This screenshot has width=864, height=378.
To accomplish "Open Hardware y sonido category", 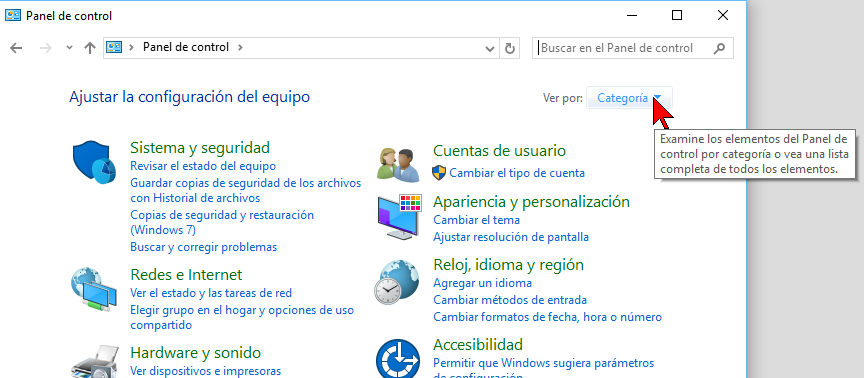I will click(196, 353).
